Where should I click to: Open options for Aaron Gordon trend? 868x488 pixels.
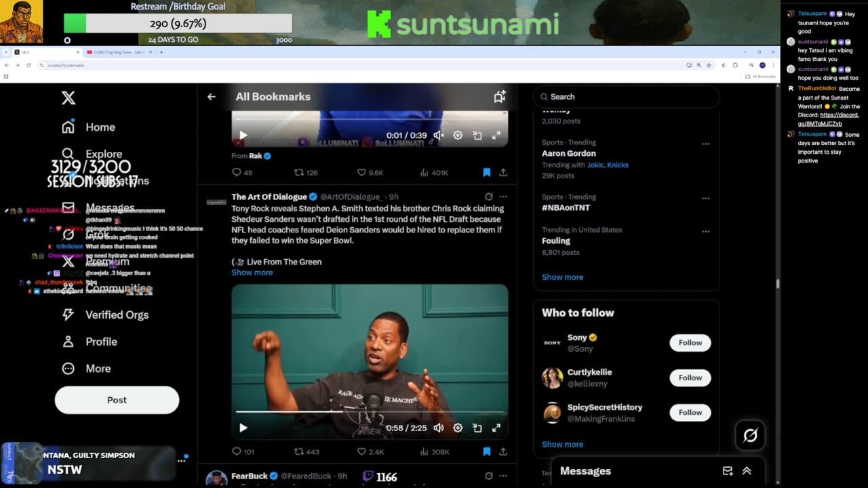(x=706, y=144)
